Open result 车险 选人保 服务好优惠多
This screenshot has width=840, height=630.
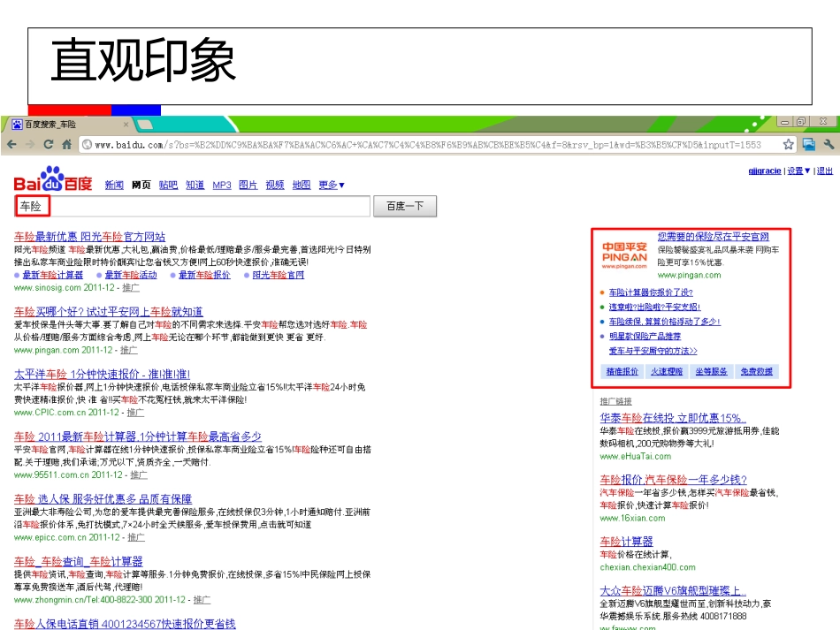click(103, 499)
